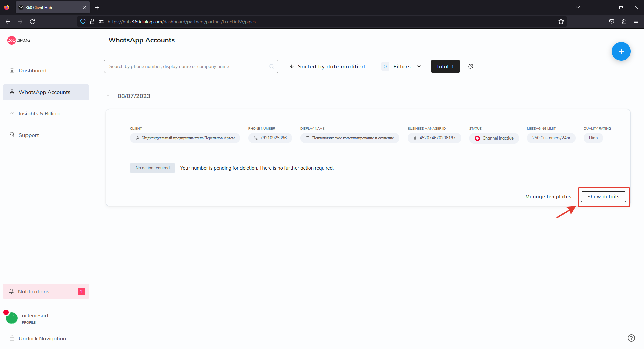Bookmark this page with the star icon
The width and height of the screenshot is (644, 349).
[x=561, y=22]
